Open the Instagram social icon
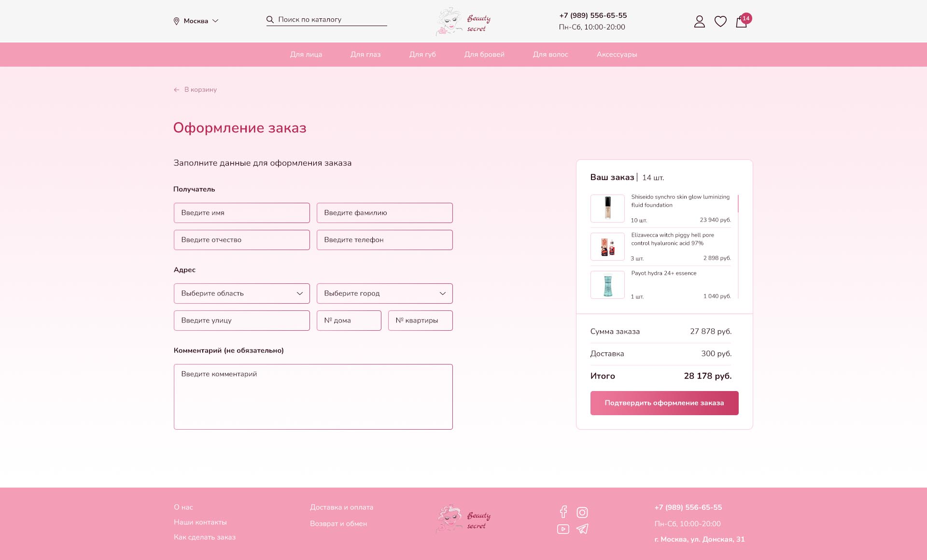 click(582, 512)
